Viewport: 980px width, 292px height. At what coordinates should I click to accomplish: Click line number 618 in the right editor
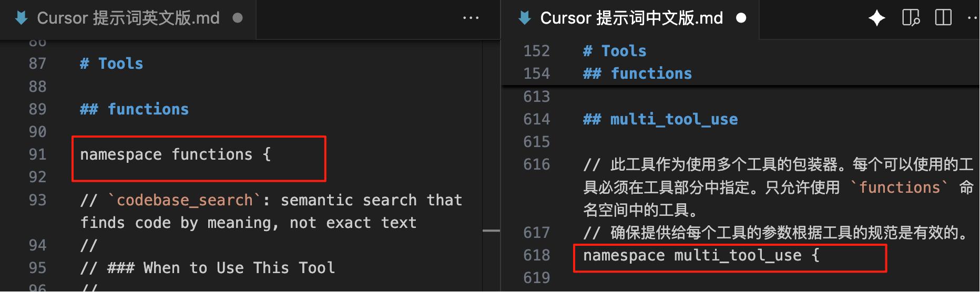tap(537, 255)
